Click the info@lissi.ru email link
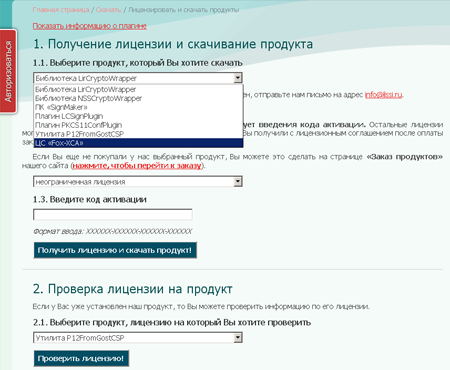450x370 pixels. 383,95
